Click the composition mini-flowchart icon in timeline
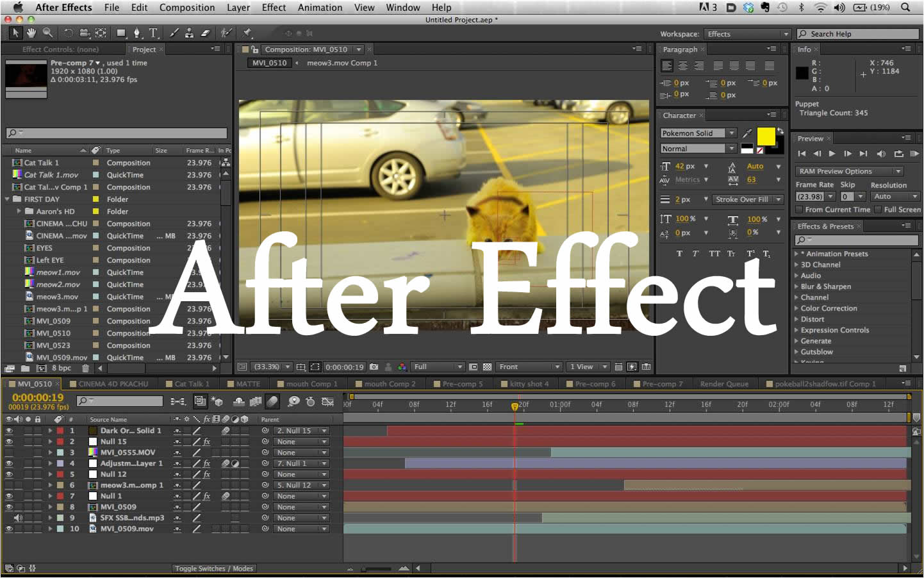924x578 pixels. click(179, 402)
